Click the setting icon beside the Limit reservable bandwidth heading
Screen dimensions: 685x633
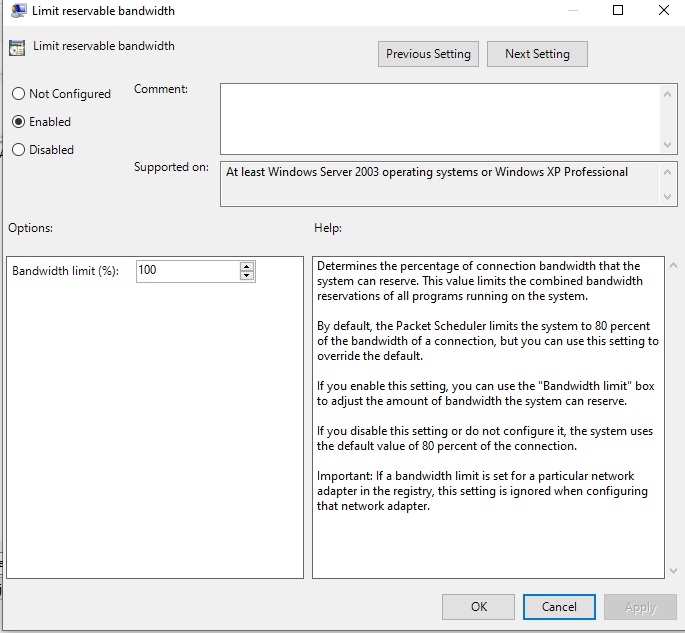click(16, 47)
